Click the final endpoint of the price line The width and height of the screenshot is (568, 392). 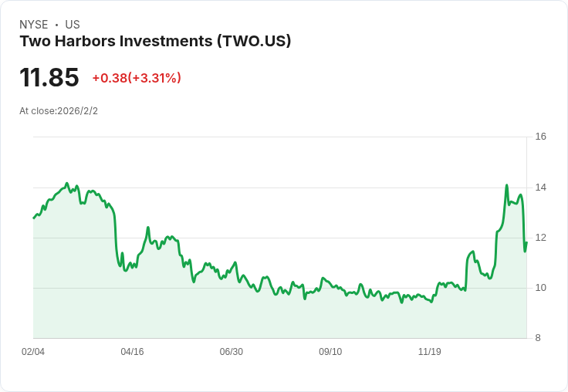click(x=526, y=242)
